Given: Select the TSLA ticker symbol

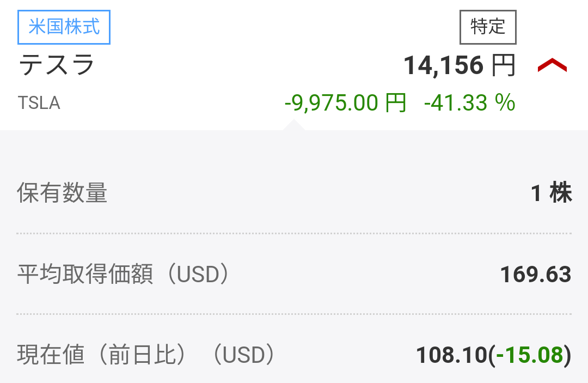Looking at the screenshot, I should 39,103.
